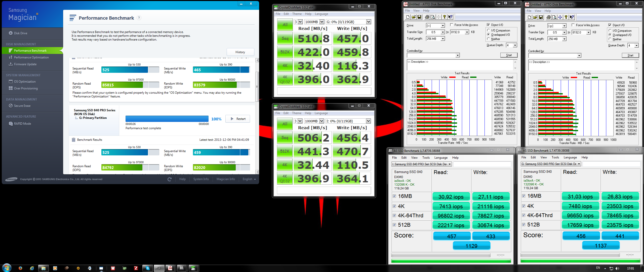
Task: Open Skype from the taskbar
Action: (x=147, y=268)
